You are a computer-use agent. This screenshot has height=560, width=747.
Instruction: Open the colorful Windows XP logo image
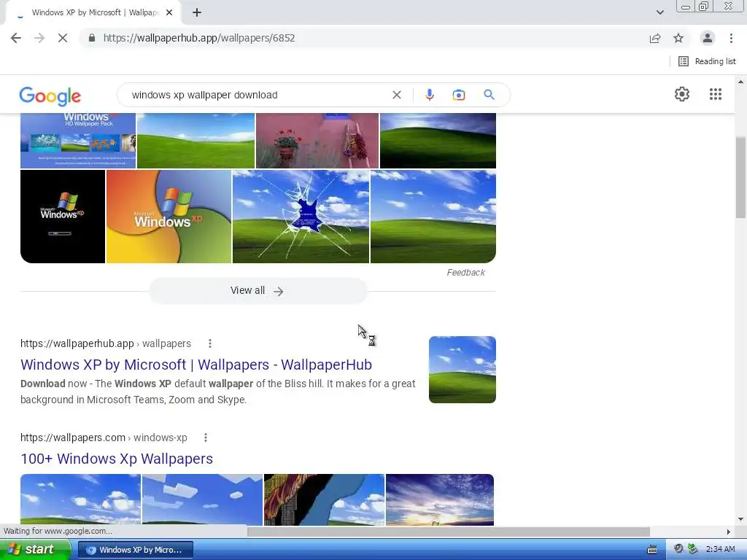pos(169,216)
